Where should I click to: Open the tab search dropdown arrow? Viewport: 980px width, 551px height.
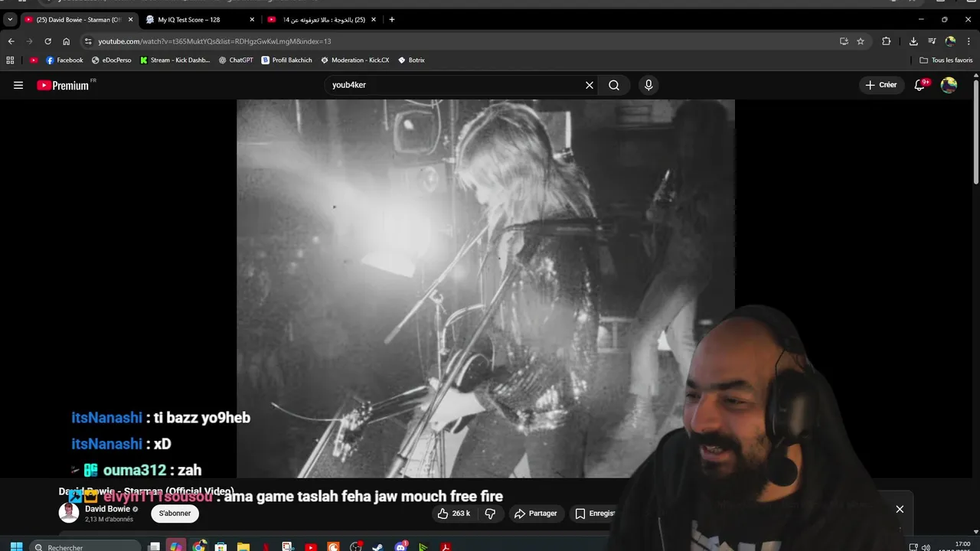(x=10, y=19)
